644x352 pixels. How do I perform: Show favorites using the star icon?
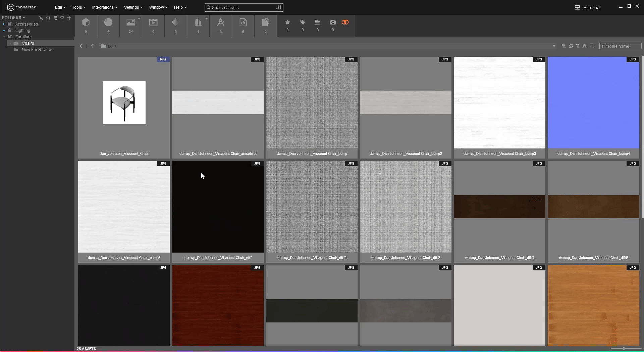[287, 23]
